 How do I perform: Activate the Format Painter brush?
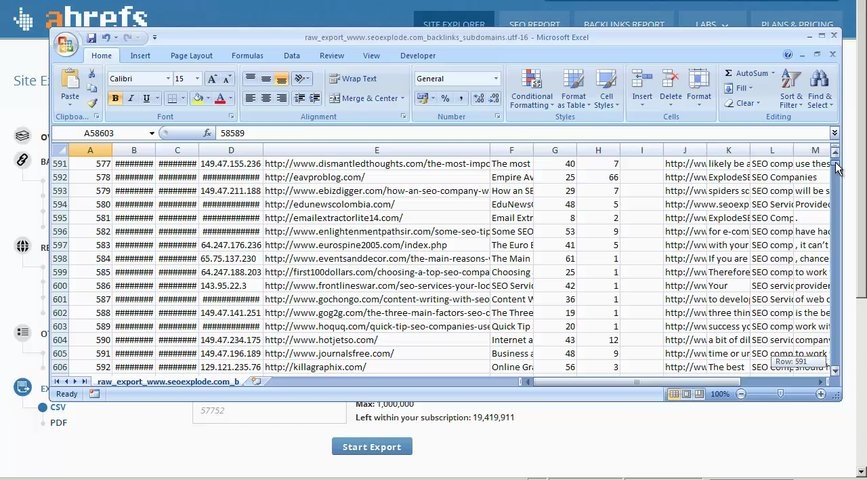click(x=92, y=103)
